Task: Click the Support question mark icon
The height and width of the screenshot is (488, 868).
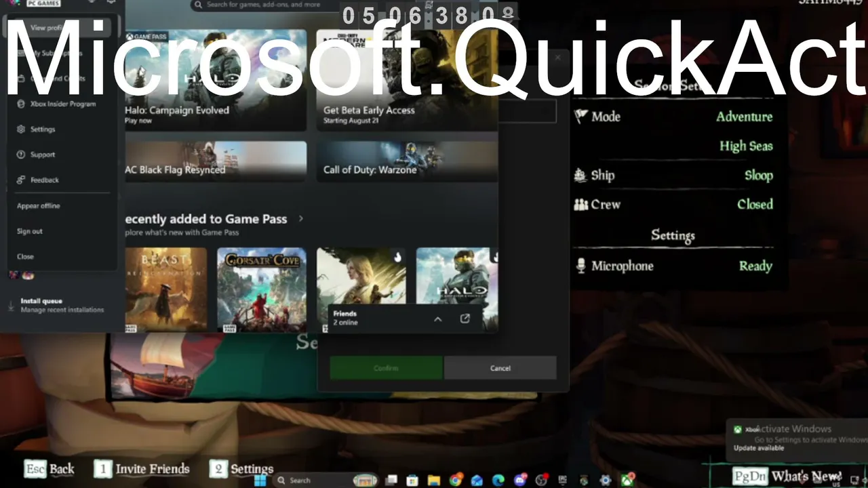Action: coord(21,155)
